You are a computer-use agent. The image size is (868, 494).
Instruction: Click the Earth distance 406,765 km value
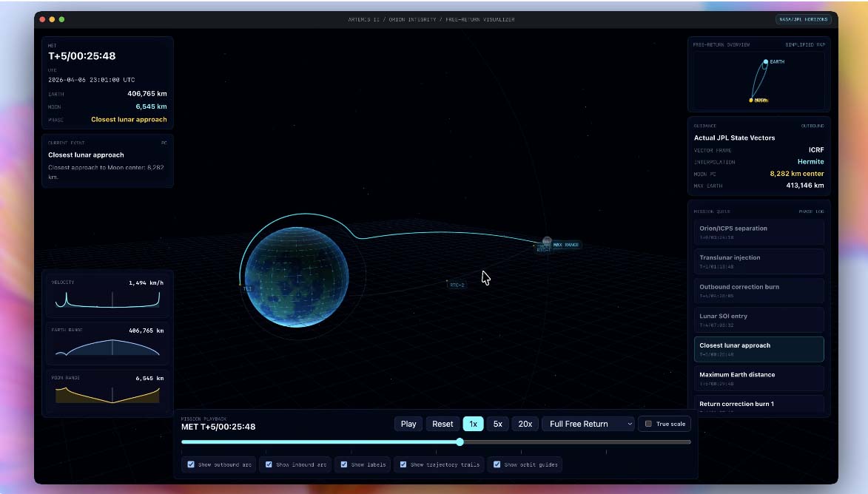[147, 93]
